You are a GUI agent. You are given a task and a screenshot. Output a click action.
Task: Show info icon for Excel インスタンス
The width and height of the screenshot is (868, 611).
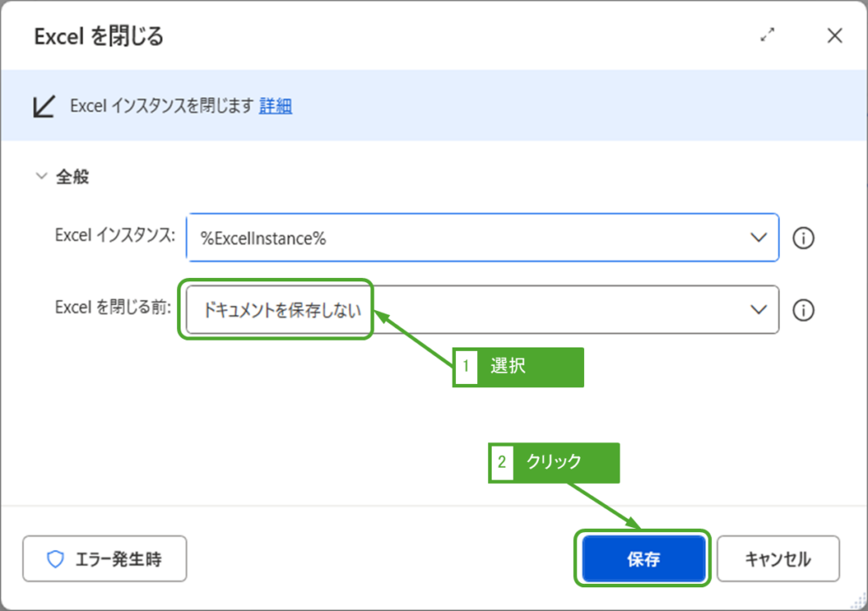point(803,239)
